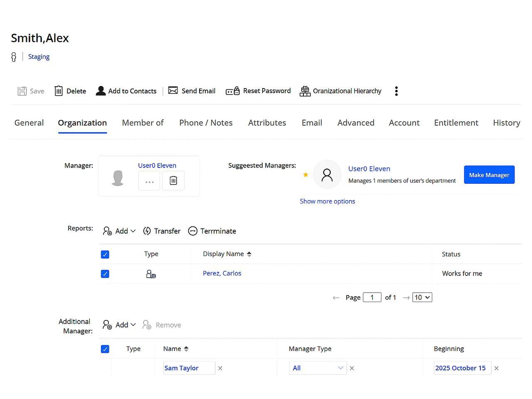
Task: Open the Phone / Notes tab
Action: click(x=206, y=123)
